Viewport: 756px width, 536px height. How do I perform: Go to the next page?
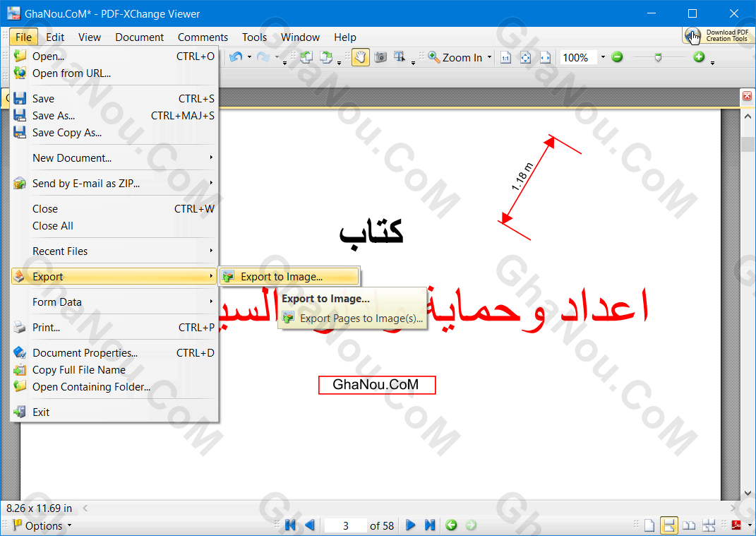tap(410, 525)
